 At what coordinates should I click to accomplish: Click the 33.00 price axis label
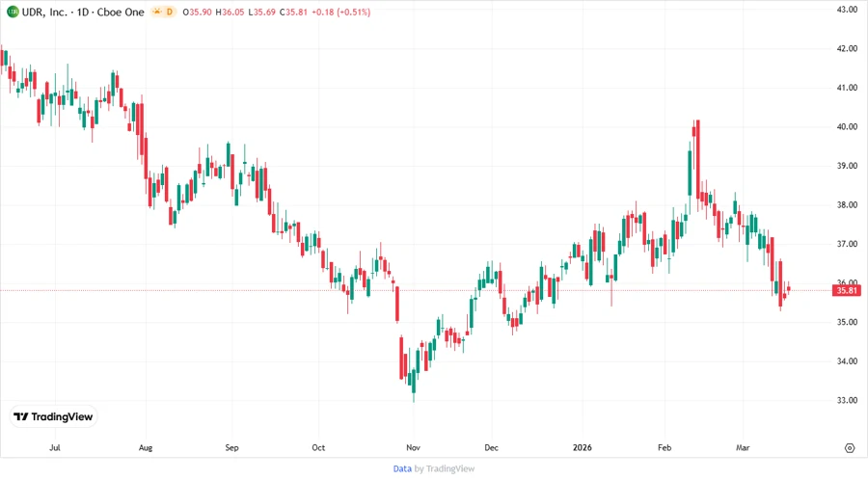click(x=847, y=400)
